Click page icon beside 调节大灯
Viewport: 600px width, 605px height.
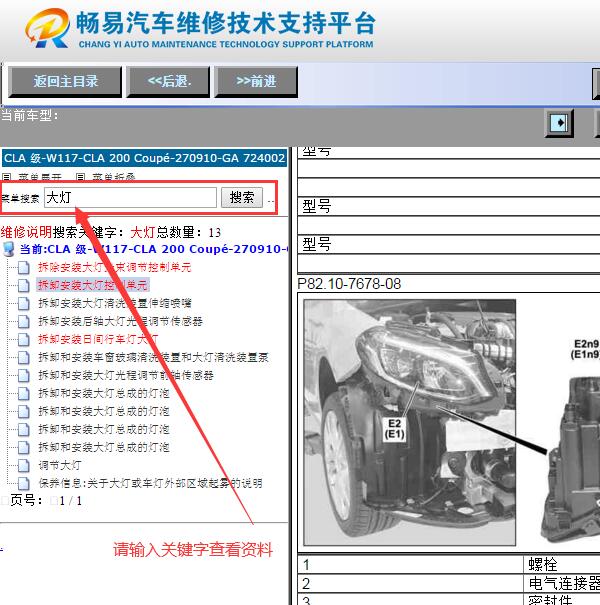point(24,465)
